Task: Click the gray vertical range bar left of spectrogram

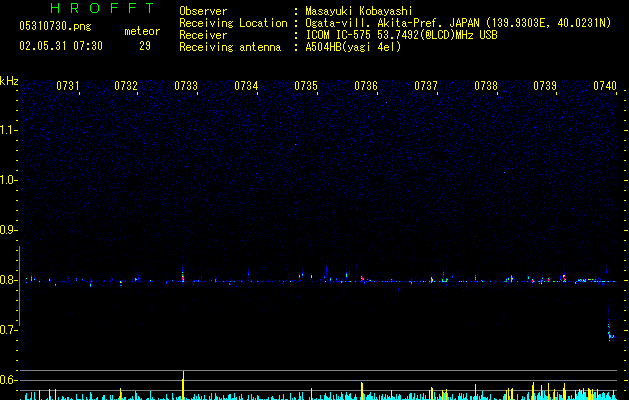Action: 19,286
